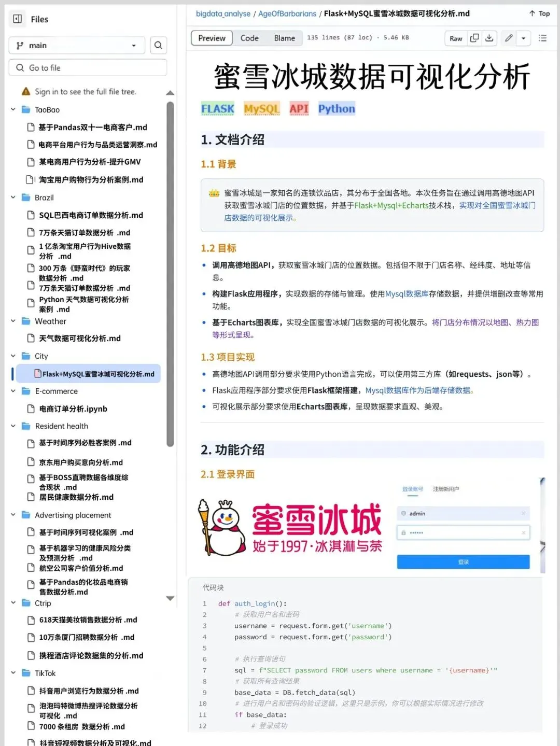This screenshot has width=560, height=746.
Task: Edit file pencil icon
Action: click(509, 38)
